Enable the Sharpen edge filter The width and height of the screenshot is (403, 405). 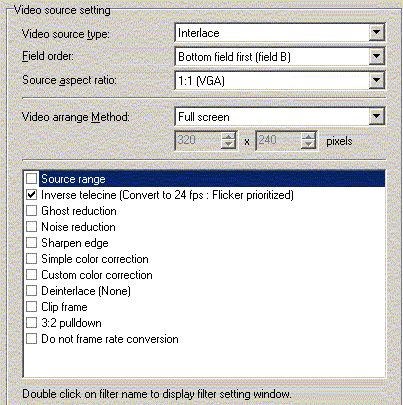point(31,243)
